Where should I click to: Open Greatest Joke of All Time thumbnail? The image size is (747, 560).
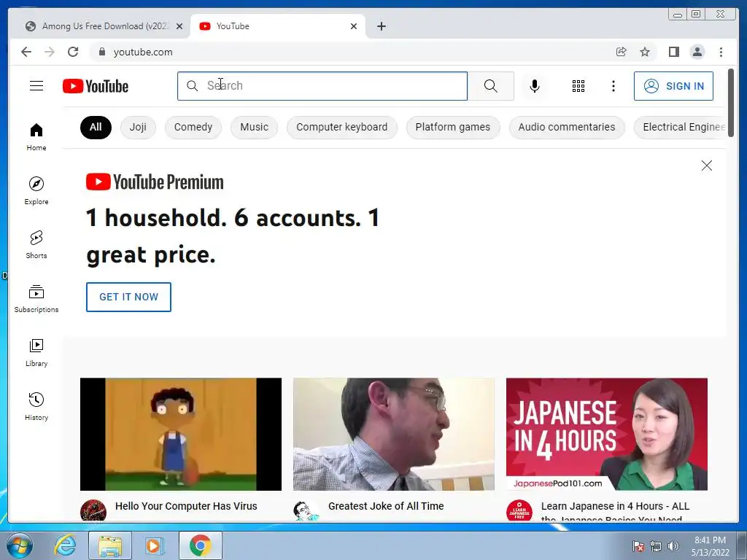pyautogui.click(x=393, y=434)
